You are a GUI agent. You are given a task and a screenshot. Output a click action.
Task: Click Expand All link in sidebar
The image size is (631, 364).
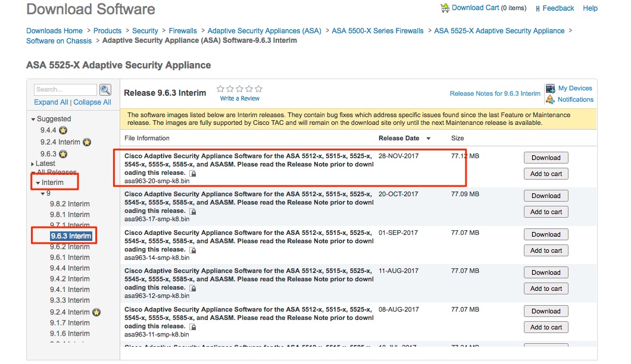51,102
